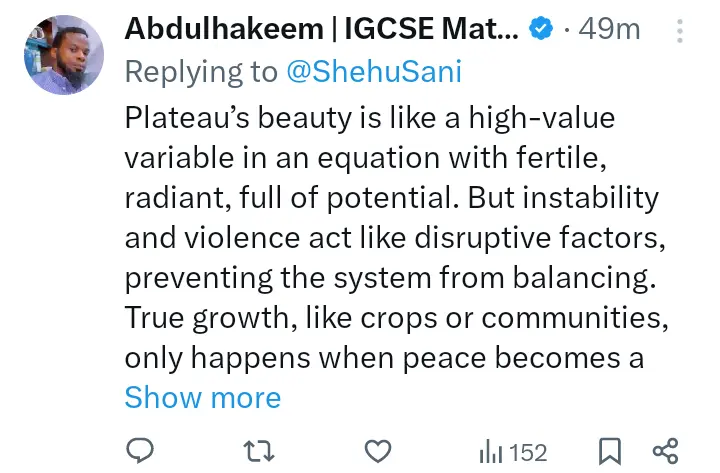Click the 49m timestamp
This screenshot has width=720, height=473.
(609, 30)
